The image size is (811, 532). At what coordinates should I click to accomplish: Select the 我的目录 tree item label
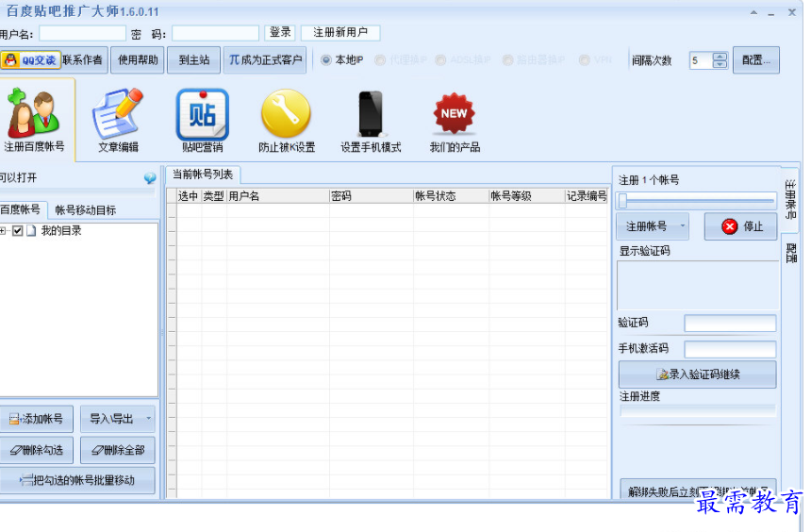click(x=61, y=231)
